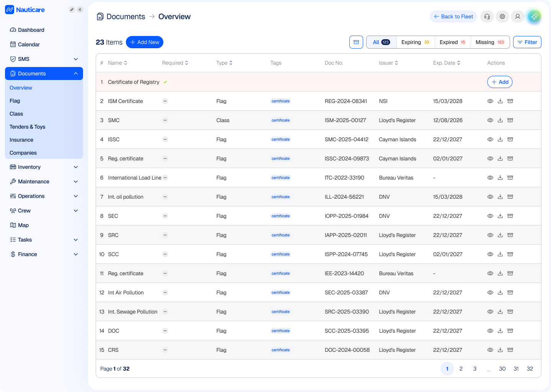The height and width of the screenshot is (392, 551).
Task: Download the Int. Sewage Pollution document
Action: (x=500, y=312)
